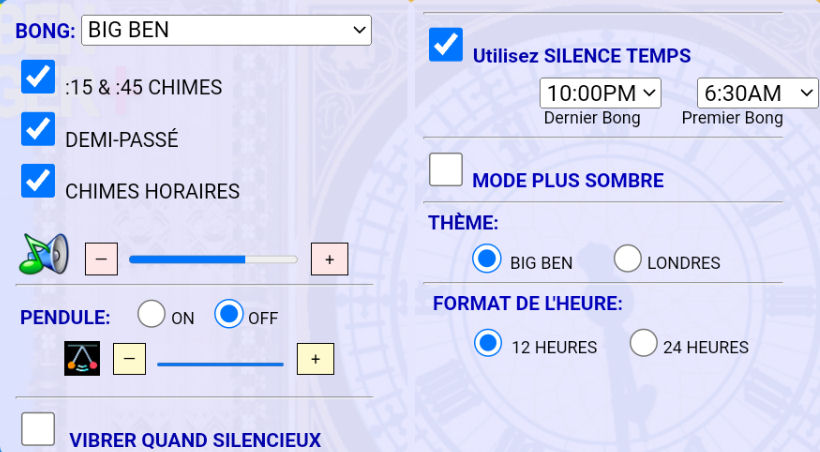The height and width of the screenshot is (452, 820).
Task: Open the BONG sound dropdown
Action: [x=226, y=30]
